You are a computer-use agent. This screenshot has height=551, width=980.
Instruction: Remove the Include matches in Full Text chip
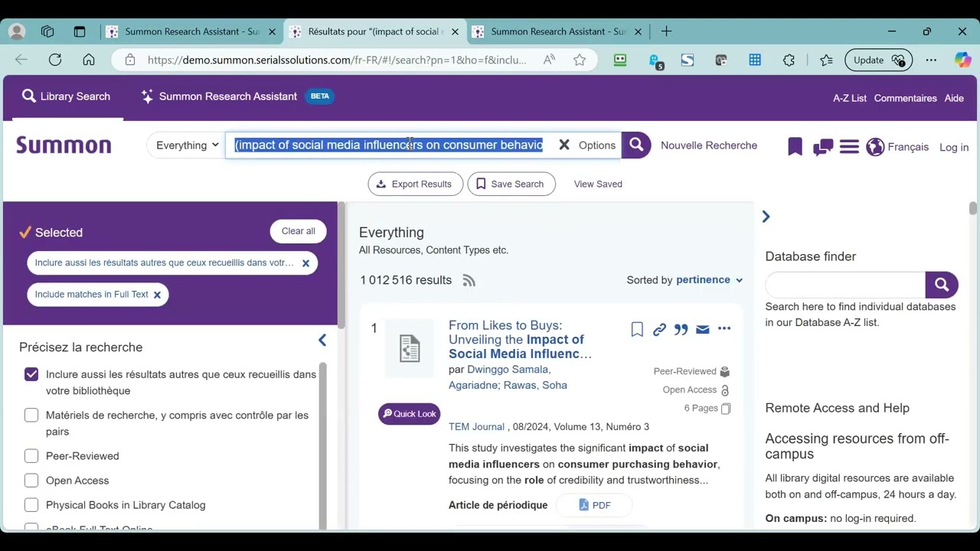157,295
